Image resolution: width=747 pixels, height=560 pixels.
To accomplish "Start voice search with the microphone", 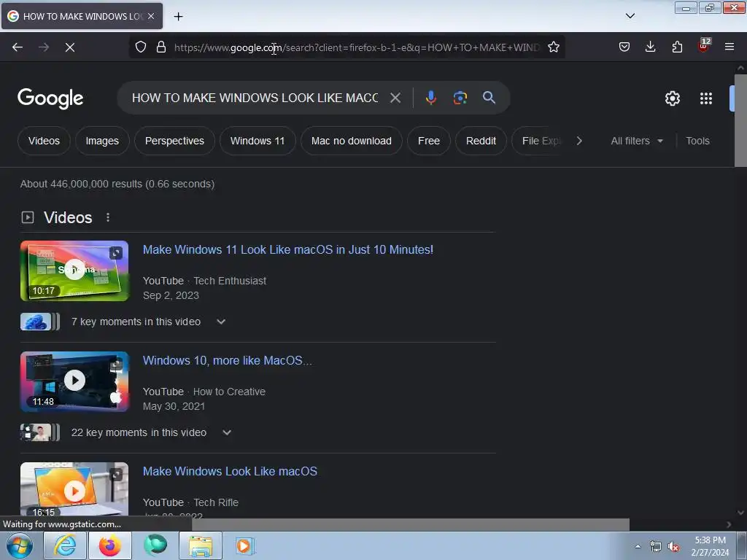I will tap(430, 98).
